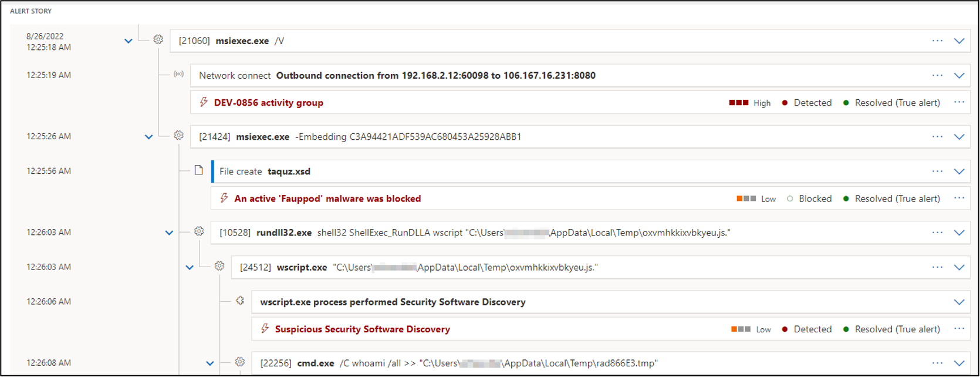Click gear icon for rundll32.exe process
The image size is (980, 377).
199,231
